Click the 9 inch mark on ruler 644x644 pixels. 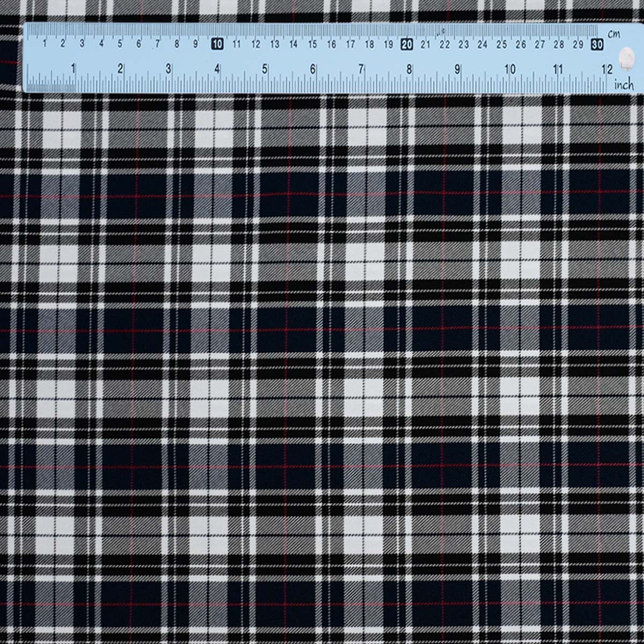[x=458, y=69]
